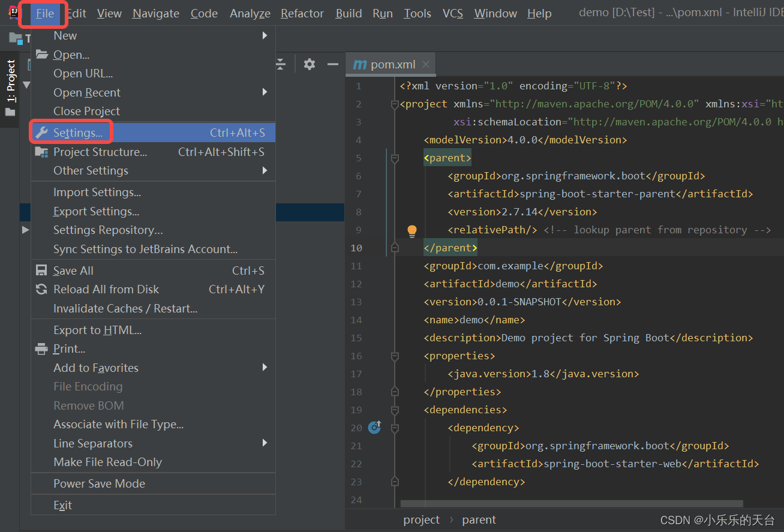
Task: Click the File menu
Action: (45, 13)
